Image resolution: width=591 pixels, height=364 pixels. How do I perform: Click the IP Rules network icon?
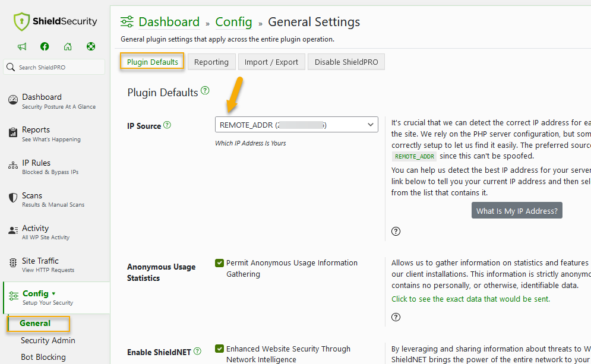tap(13, 166)
